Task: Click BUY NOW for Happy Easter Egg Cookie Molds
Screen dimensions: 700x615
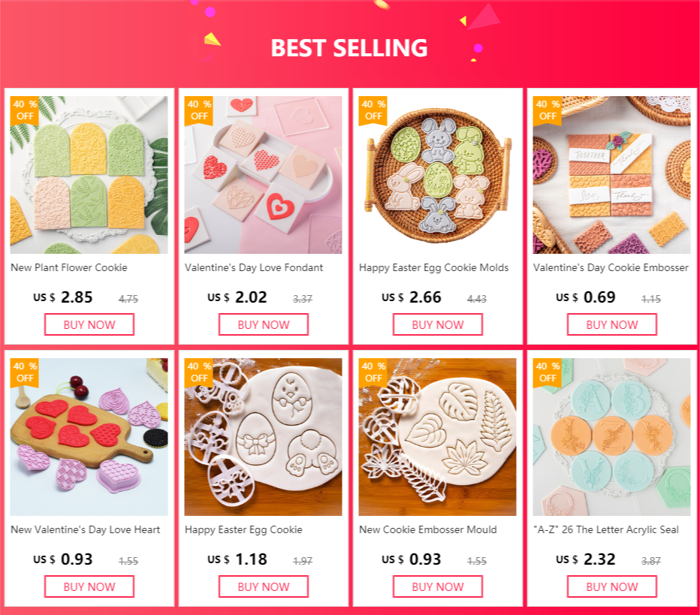Action: coord(437,324)
